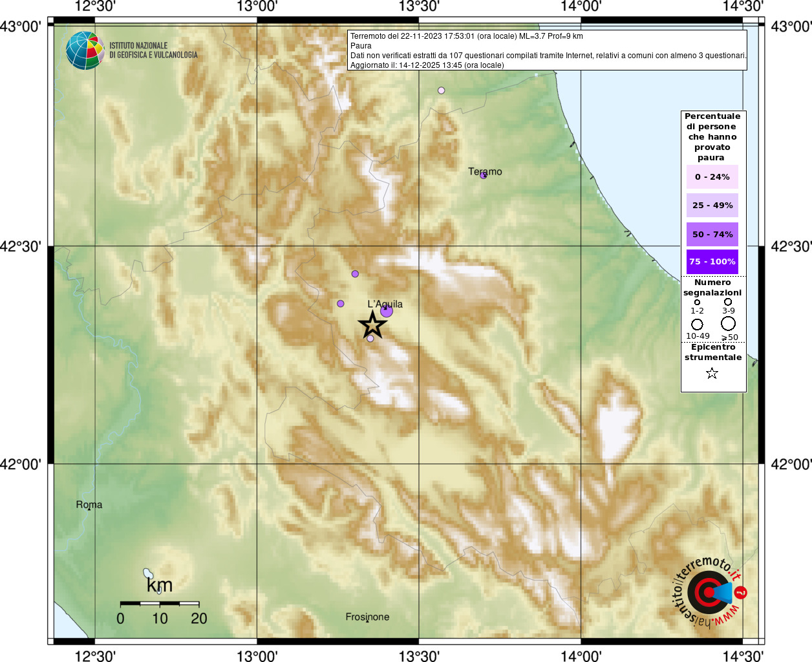
Task: Click the 3-9 reports legend circle
Action: 728,302
